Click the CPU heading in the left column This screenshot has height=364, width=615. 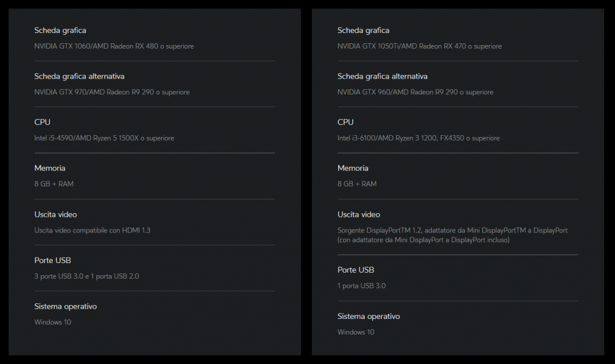(x=42, y=122)
